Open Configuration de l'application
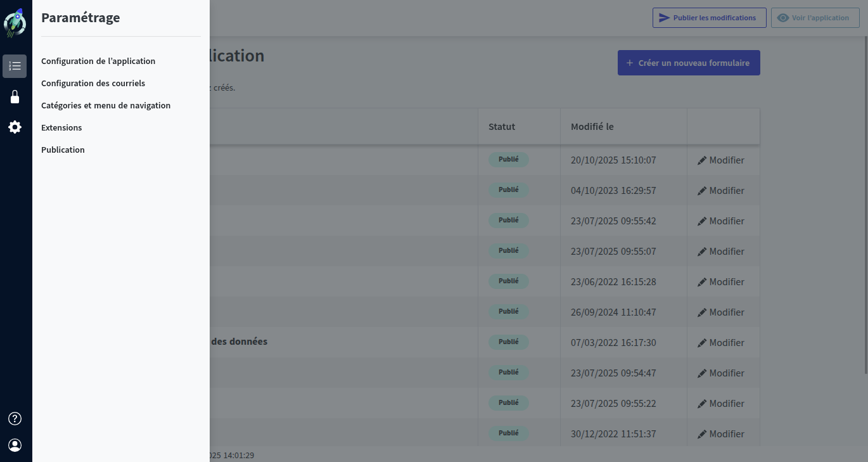The height and width of the screenshot is (462, 868). point(98,61)
